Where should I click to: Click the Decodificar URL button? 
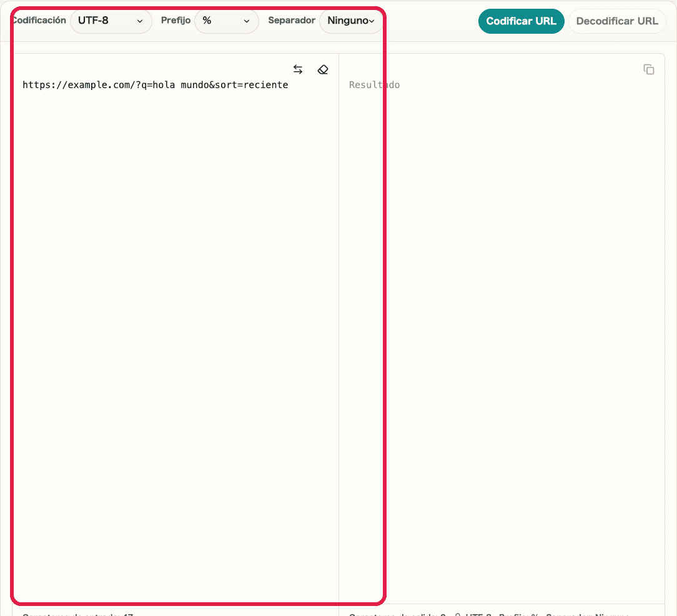616,21
